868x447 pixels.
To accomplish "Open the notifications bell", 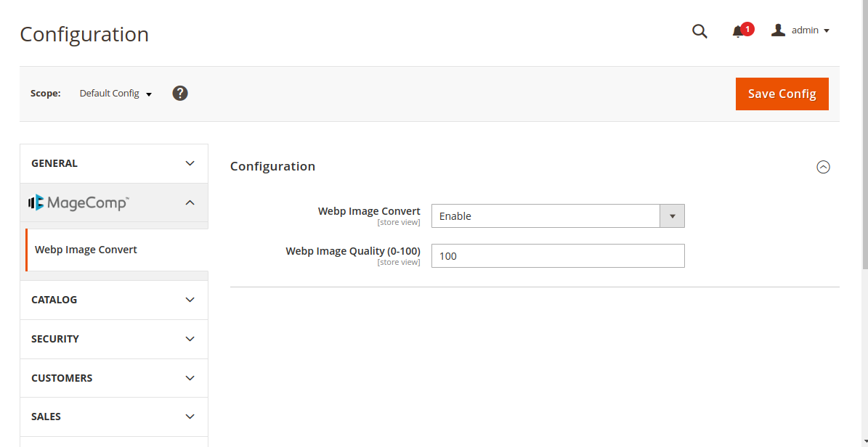I will 737,31.
